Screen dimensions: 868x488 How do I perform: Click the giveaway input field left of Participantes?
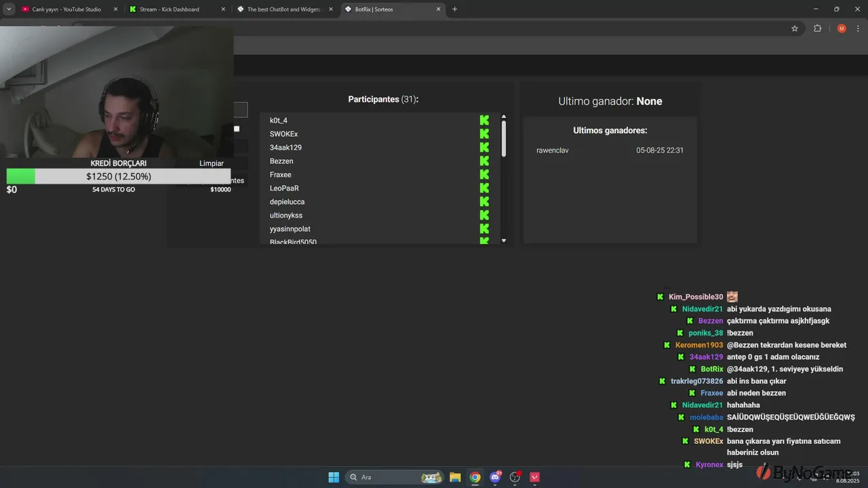click(x=241, y=110)
